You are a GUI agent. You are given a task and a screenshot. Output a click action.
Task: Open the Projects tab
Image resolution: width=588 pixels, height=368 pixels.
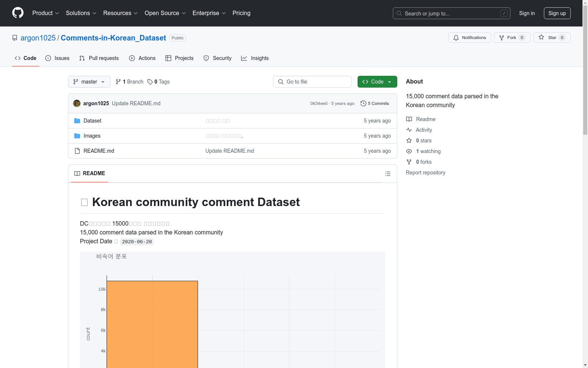click(x=179, y=58)
